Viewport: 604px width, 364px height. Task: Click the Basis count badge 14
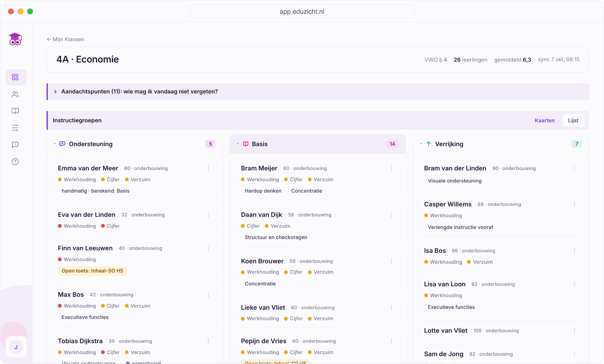[392, 144]
